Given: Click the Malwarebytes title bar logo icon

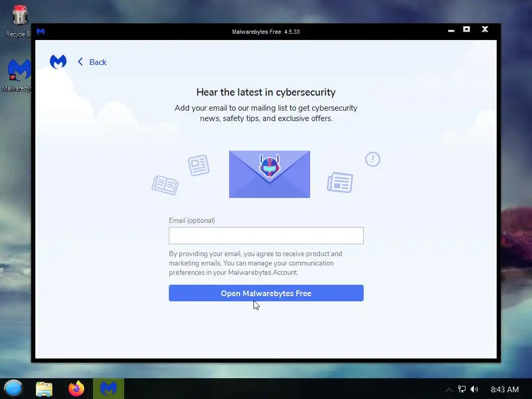Looking at the screenshot, I should click(41, 32).
